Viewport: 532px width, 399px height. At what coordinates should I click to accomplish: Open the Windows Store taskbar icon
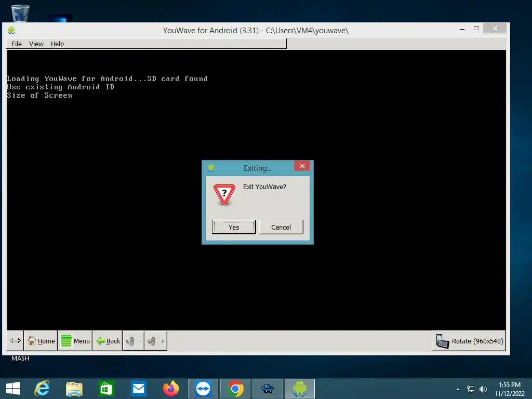[106, 389]
